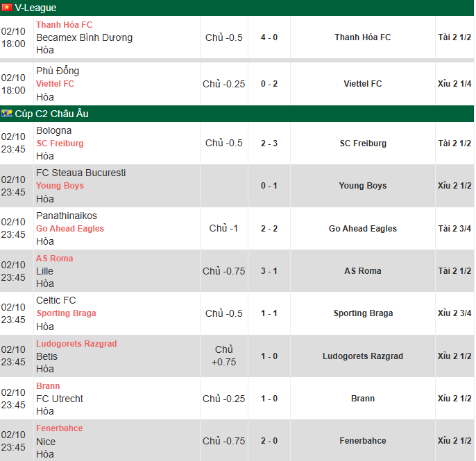Click the red Viettel FC team link
This screenshot has width=476, height=461.
(x=55, y=84)
